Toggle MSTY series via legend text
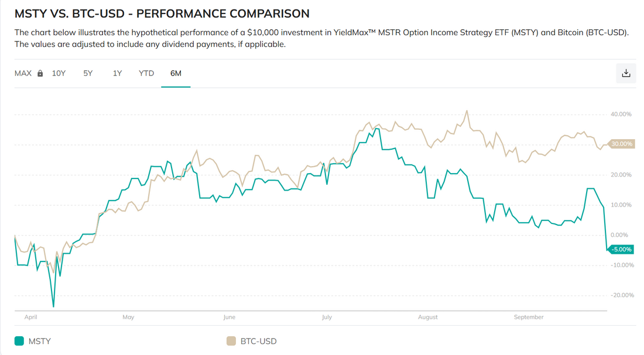The width and height of the screenshot is (644, 355). [x=40, y=341]
